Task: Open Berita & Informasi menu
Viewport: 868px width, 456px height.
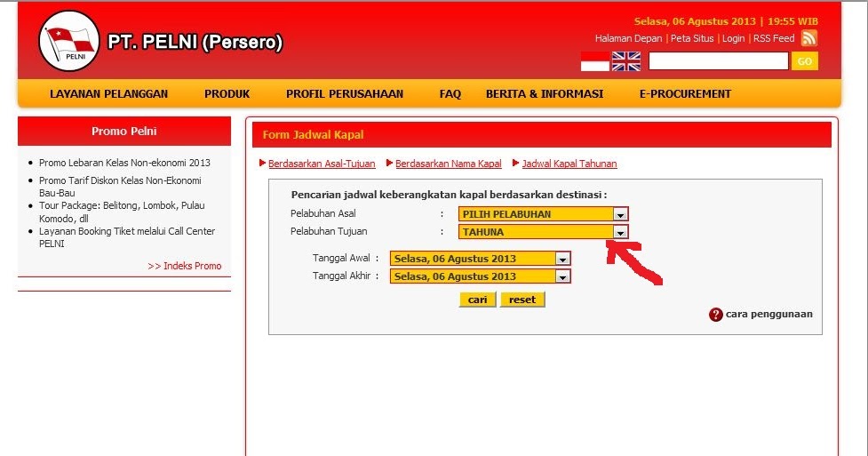Action: 545,94
